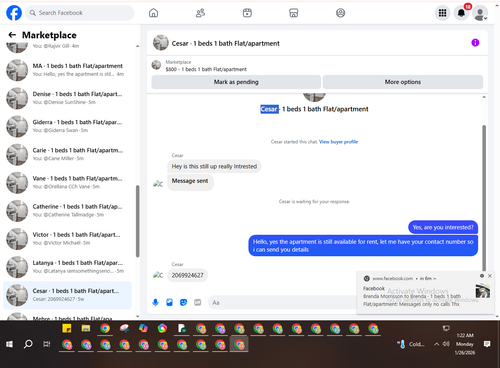Open the Copilot icon on taskbar
The image size is (500, 368).
point(143,328)
